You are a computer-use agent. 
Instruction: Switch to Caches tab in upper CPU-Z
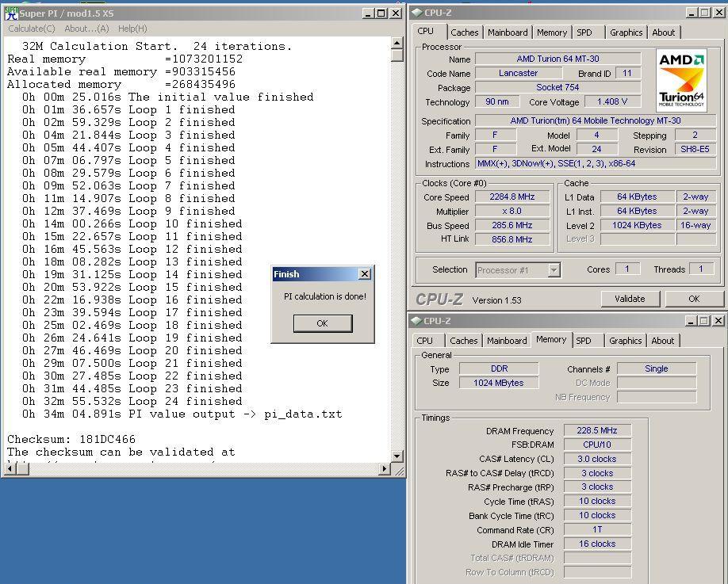pos(464,32)
